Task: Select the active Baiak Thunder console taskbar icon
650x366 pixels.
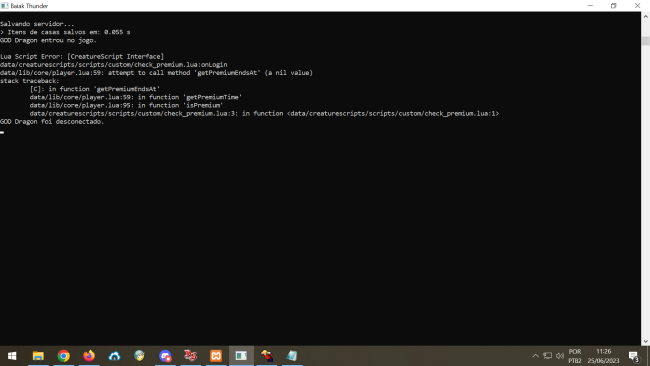Action: tap(241, 356)
